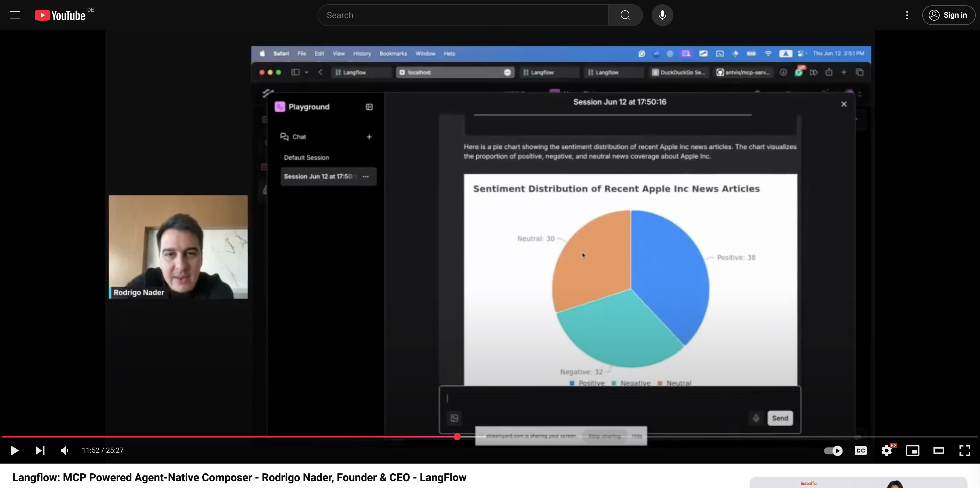The width and height of the screenshot is (980, 488).
Task: Open the video quality settings gear
Action: click(887, 451)
